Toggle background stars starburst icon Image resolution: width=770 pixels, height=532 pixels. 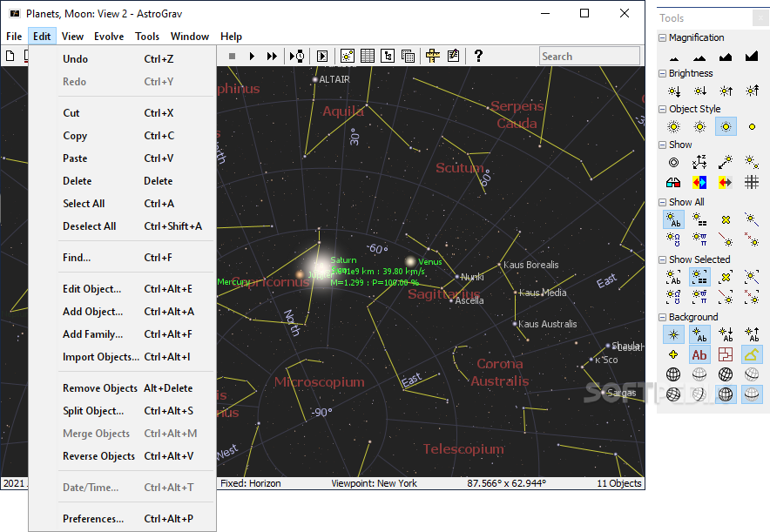pos(674,334)
